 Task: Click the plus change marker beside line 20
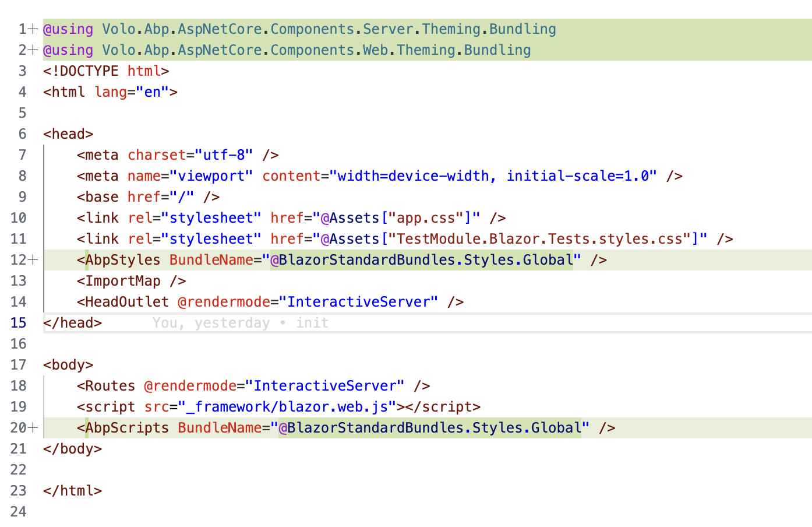(33, 428)
